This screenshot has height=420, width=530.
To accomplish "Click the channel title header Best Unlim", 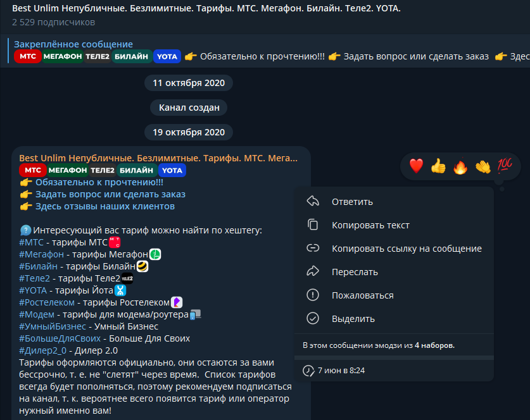I will coord(206,8).
